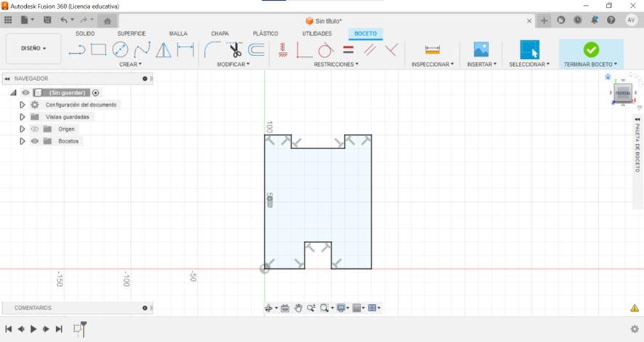Click the Insert image icon
The width and height of the screenshot is (644, 342).
point(481,49)
